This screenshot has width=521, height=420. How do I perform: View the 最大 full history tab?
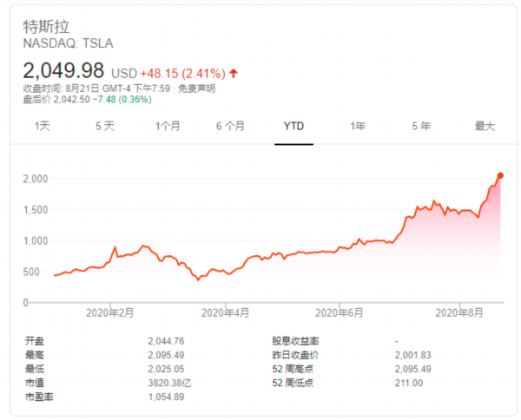tap(484, 126)
